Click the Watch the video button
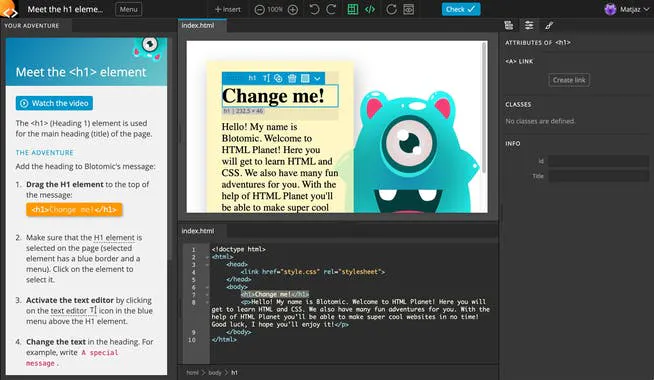The height and width of the screenshot is (380, 654). 54,103
